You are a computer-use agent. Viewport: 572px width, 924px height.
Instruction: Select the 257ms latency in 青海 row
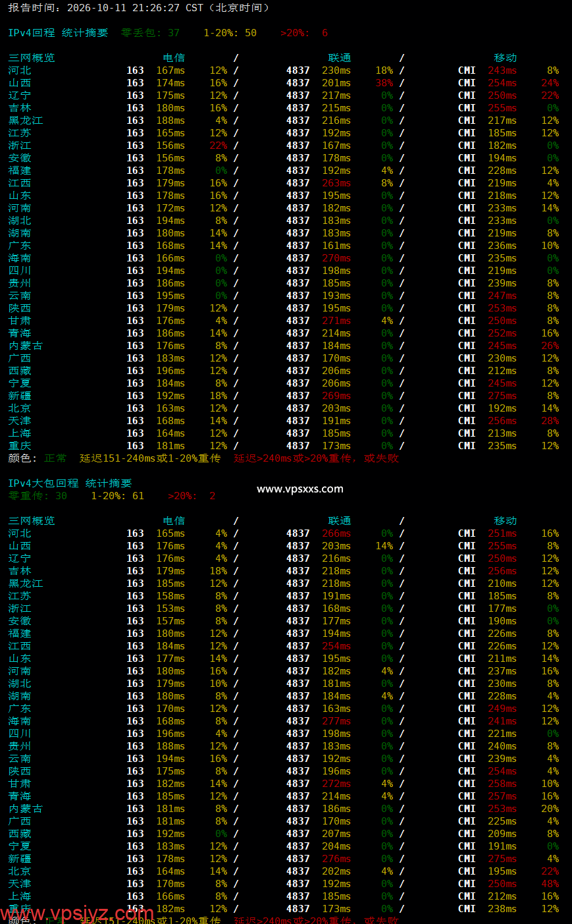[x=502, y=796]
